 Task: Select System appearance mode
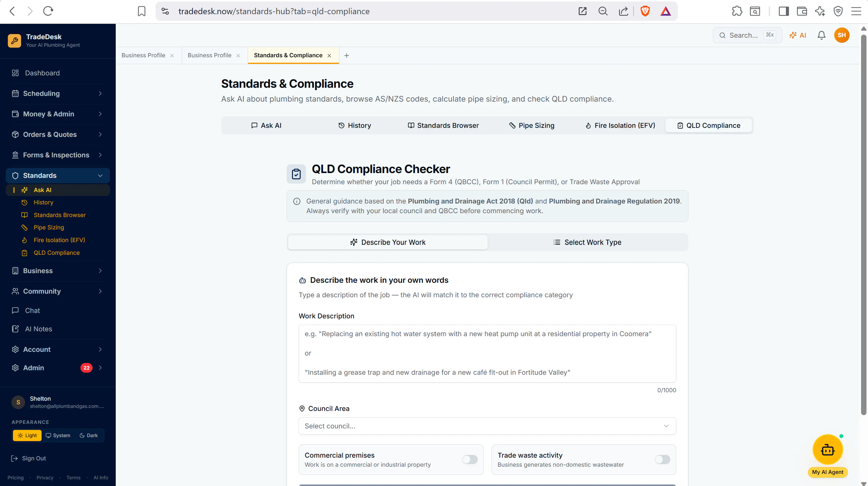click(x=58, y=435)
